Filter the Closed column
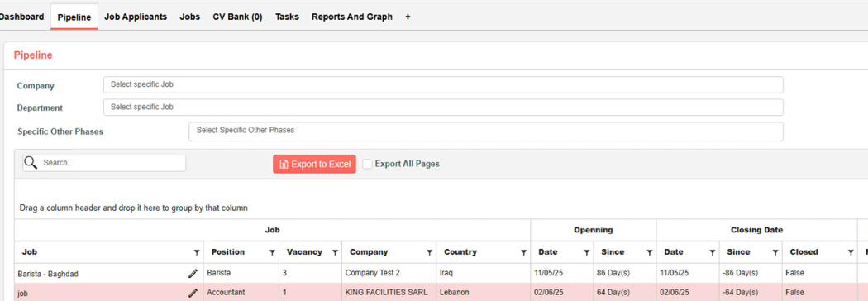868x301 pixels. pos(851,252)
